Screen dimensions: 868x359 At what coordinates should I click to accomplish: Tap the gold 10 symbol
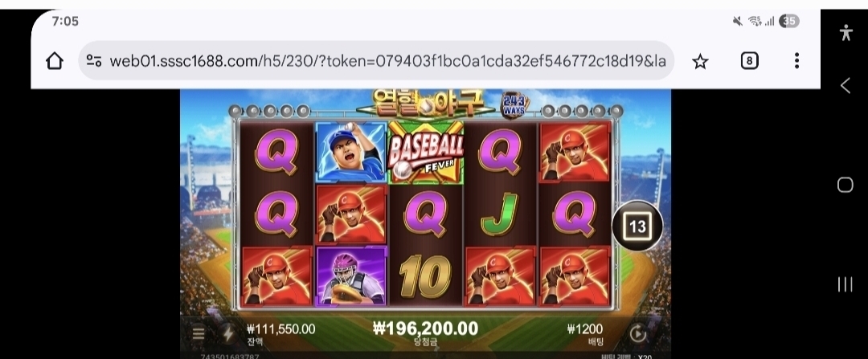pos(426,276)
